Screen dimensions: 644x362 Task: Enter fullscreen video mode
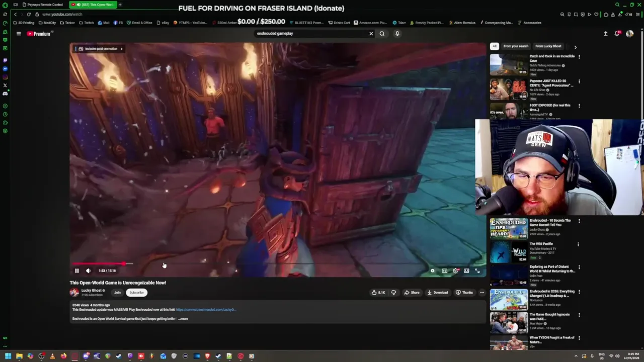point(477,270)
